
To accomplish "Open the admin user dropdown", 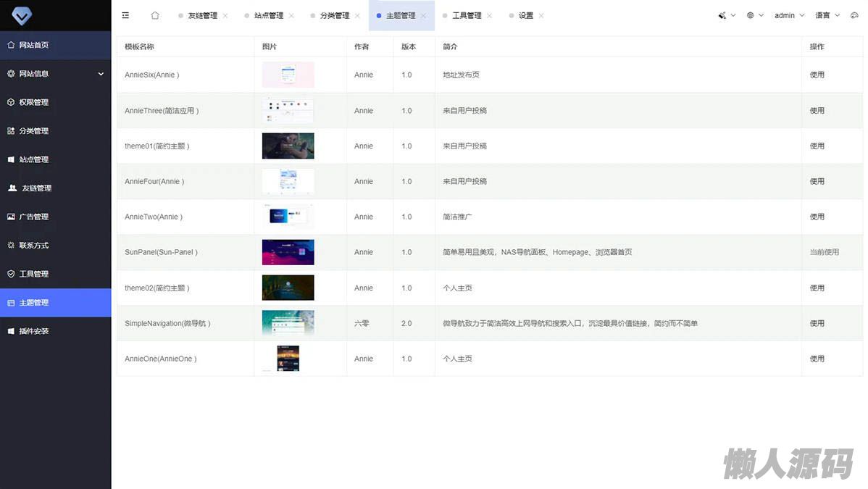I will click(x=789, y=15).
